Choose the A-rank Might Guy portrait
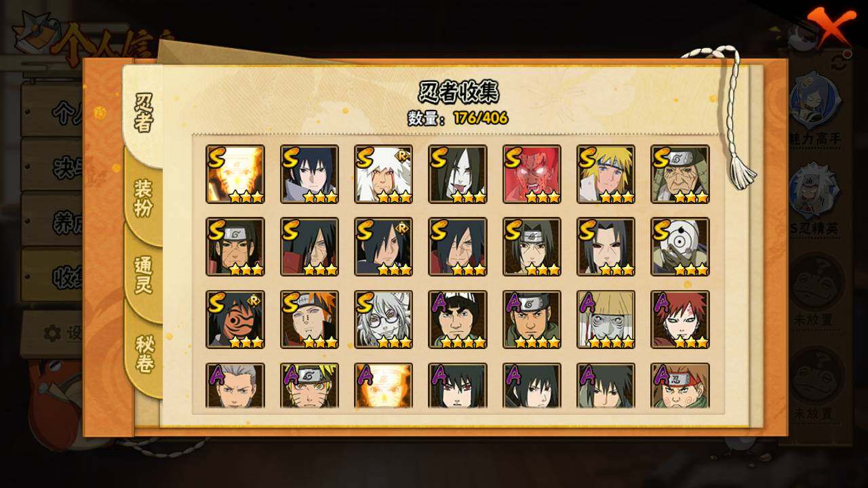868x488 pixels. click(x=458, y=320)
